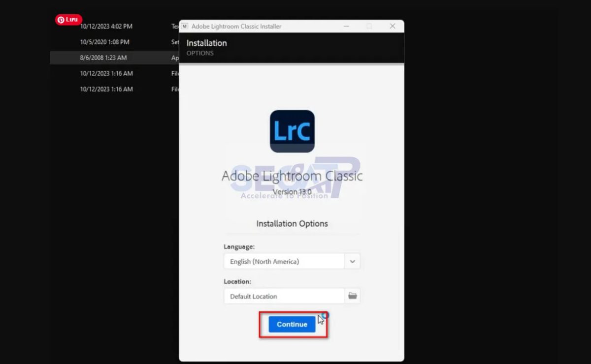
Task: Select the English (North America) language field
Action: pyautogui.click(x=284, y=261)
